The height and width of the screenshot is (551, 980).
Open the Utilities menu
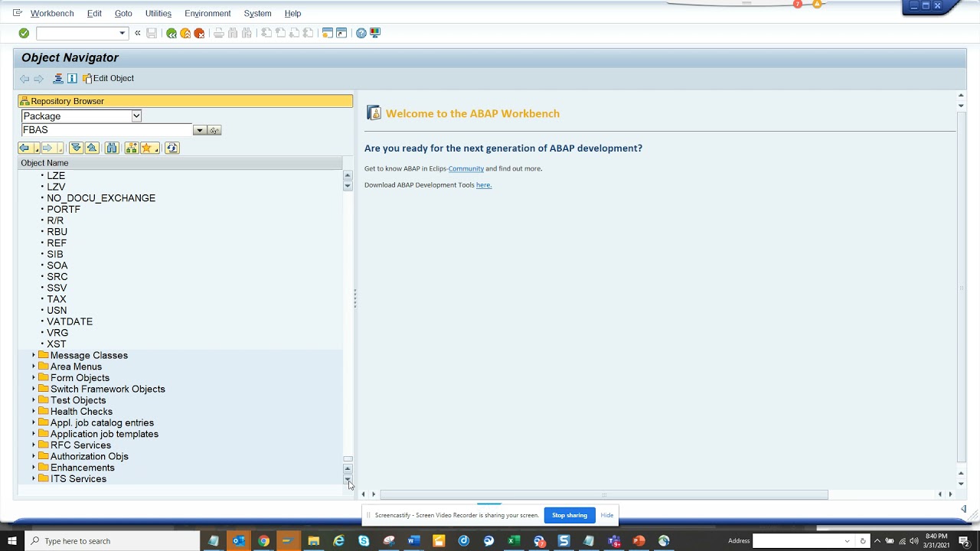tap(158, 14)
